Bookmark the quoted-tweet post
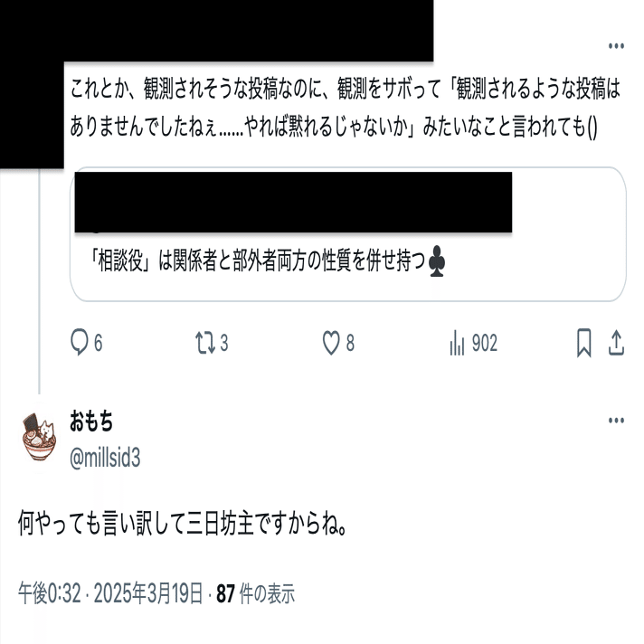The image size is (644, 644). (583, 343)
